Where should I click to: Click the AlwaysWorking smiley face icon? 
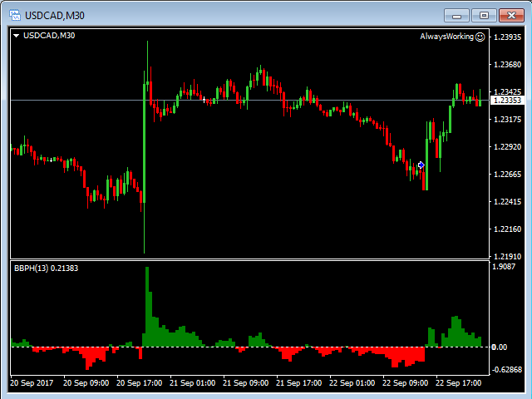pos(480,37)
